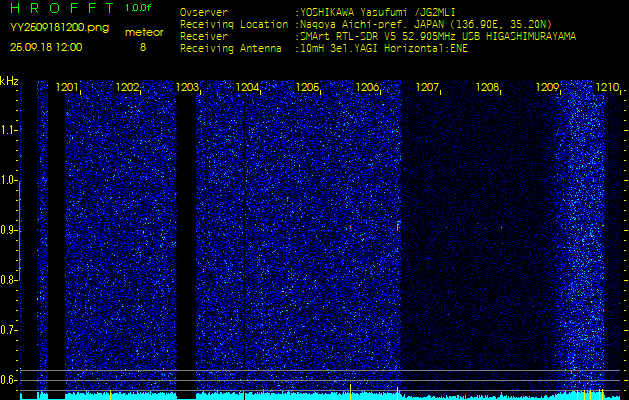
Task: Click the 1.0 frequency axis label
Action: point(7,181)
